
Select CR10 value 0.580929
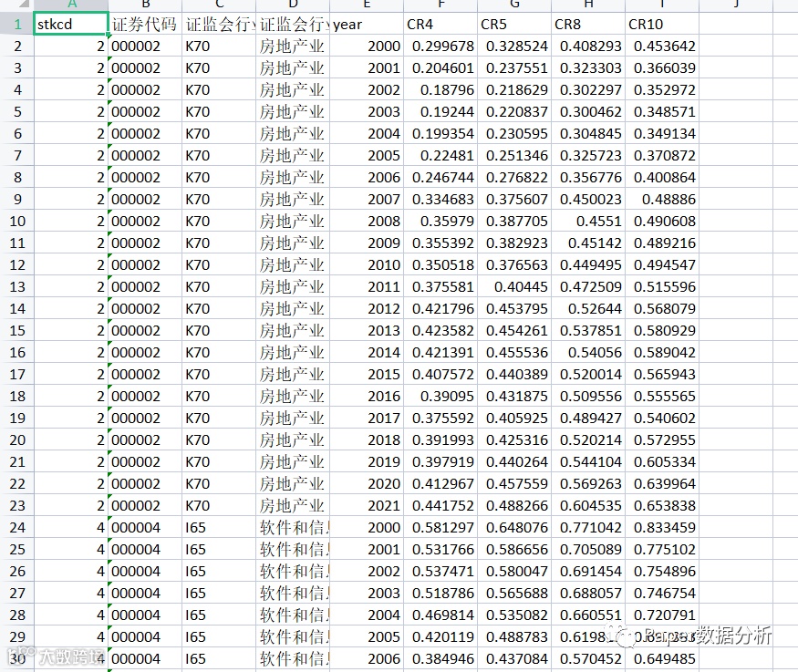coord(661,330)
